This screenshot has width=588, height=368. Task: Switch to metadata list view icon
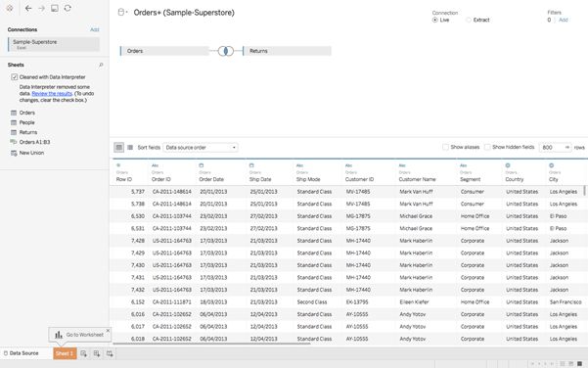point(130,148)
